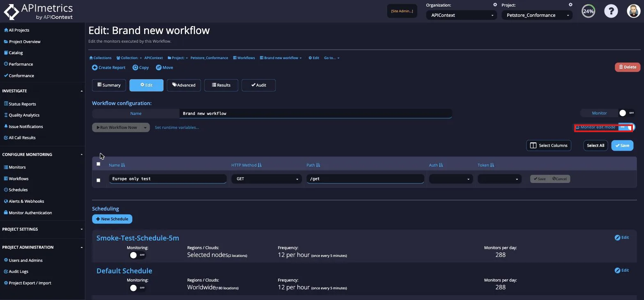The height and width of the screenshot is (300, 644).
Task: Open the Go to... breadcrumb dropdown
Action: click(332, 58)
